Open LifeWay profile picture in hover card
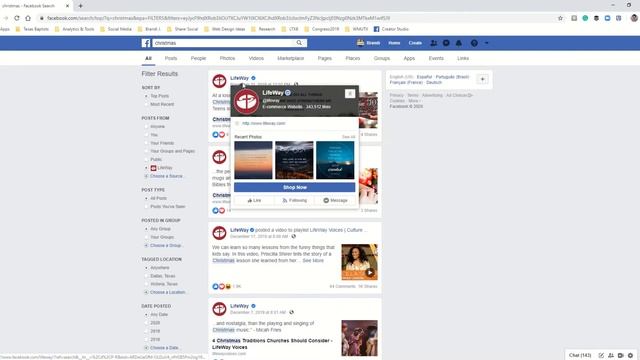Viewport: 640px width, 360px height. pyautogui.click(x=246, y=101)
